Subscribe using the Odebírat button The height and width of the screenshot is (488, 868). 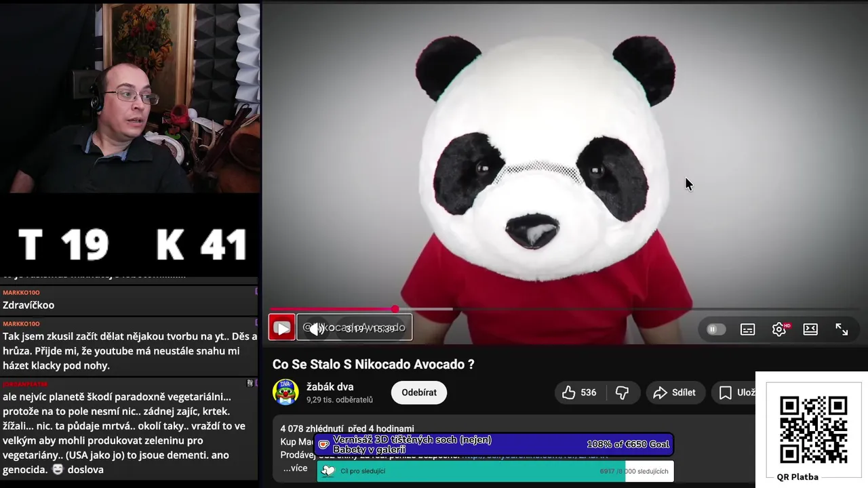click(x=419, y=392)
